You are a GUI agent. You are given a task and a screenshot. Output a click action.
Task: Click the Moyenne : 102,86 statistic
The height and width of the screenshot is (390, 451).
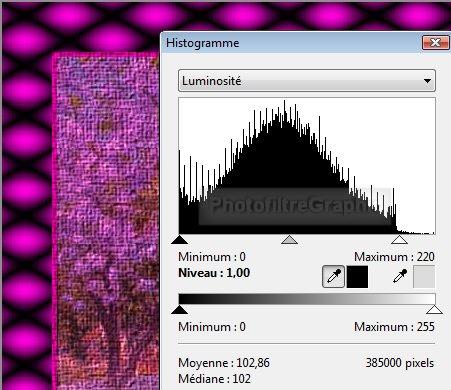click(x=224, y=363)
